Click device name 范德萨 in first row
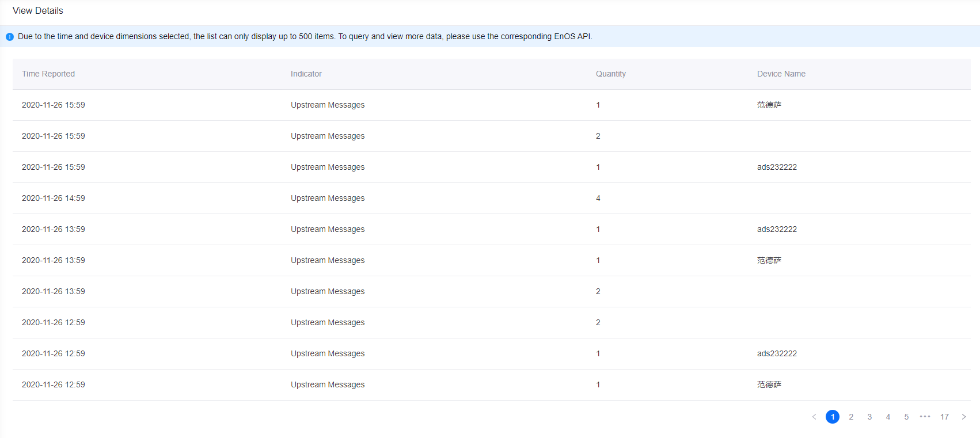 [769, 105]
